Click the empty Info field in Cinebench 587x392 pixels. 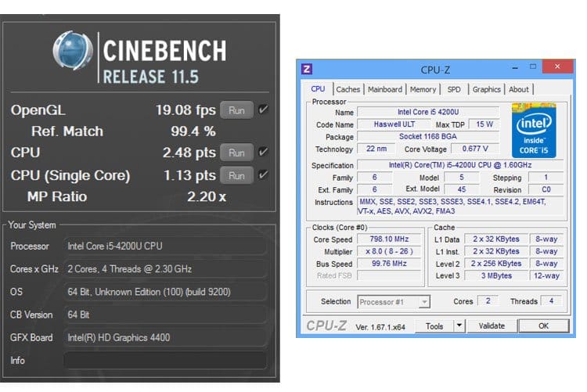(164, 361)
